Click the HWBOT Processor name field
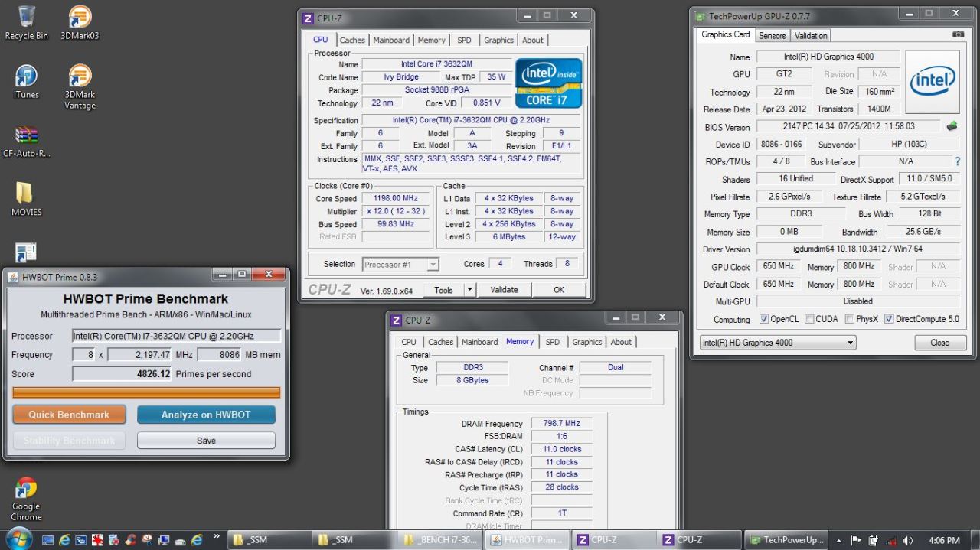The image size is (980, 550). tap(176, 336)
